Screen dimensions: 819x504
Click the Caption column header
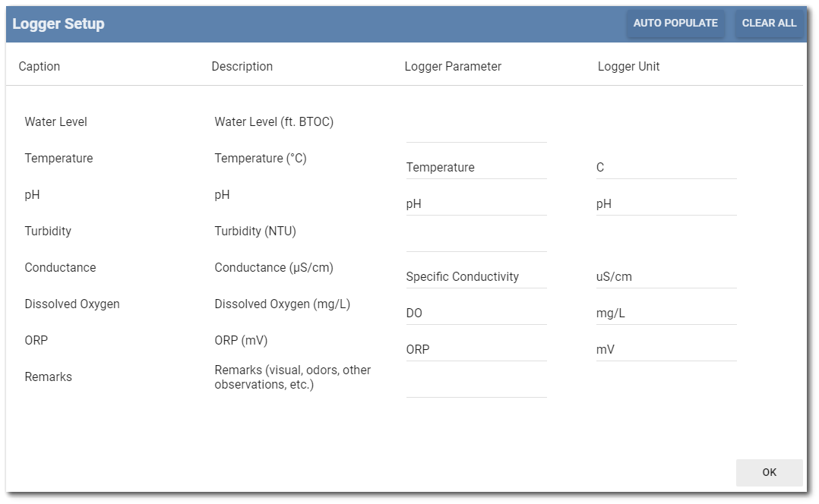pyautogui.click(x=40, y=66)
